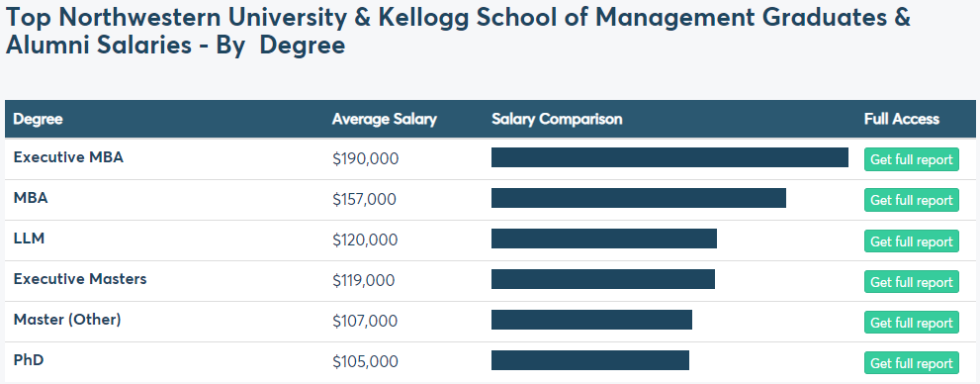Click the Average Salary column header

pos(385,119)
